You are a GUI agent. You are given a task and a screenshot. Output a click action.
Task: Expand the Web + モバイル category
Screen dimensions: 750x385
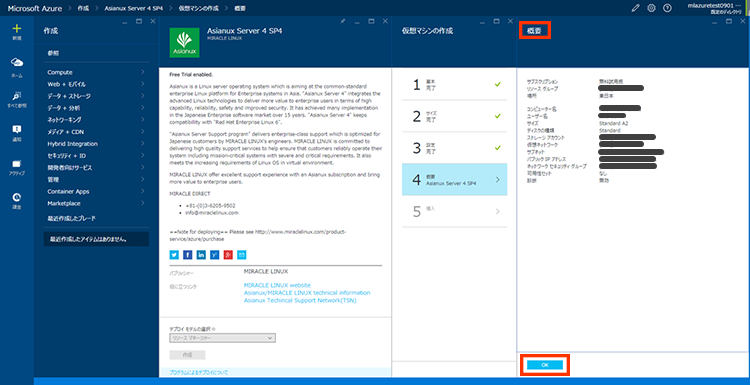96,84
